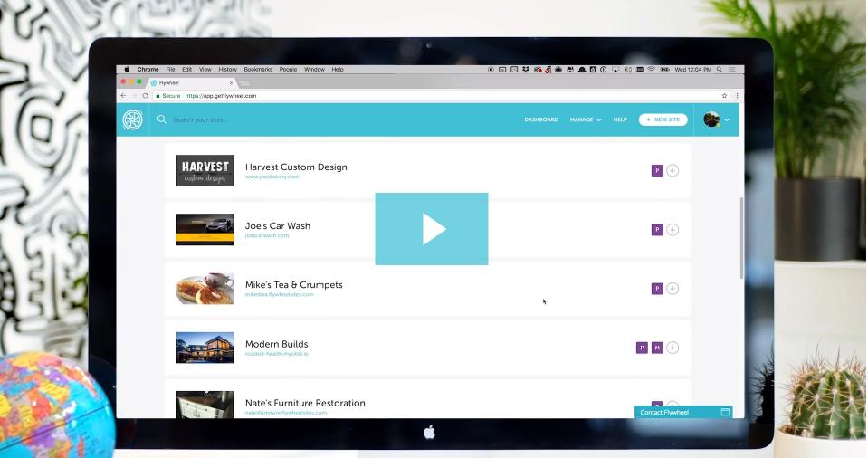Open the Chrome three-dot menu
The width and height of the screenshot is (868, 458).
pos(737,96)
